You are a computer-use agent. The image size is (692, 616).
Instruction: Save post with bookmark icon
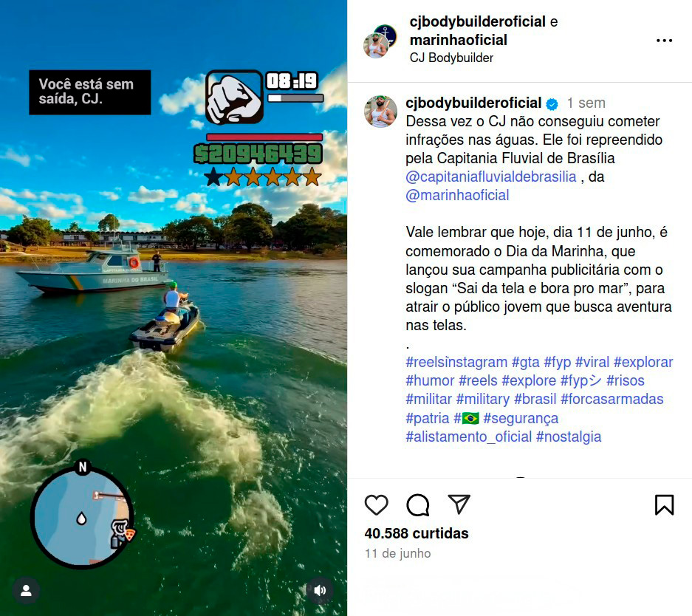click(x=664, y=504)
